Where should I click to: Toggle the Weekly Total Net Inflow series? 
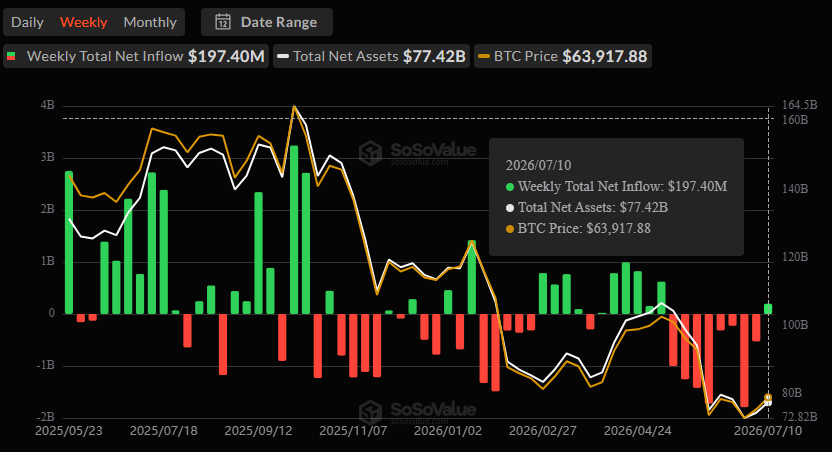point(136,56)
